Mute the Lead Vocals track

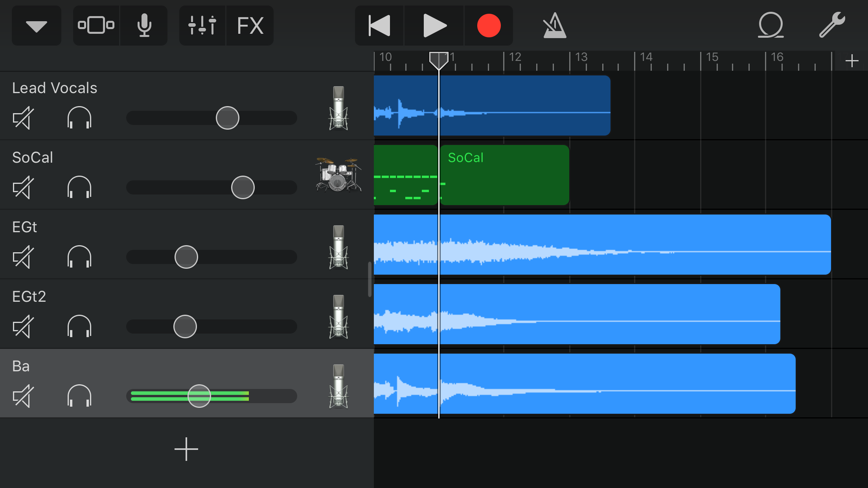click(x=23, y=118)
